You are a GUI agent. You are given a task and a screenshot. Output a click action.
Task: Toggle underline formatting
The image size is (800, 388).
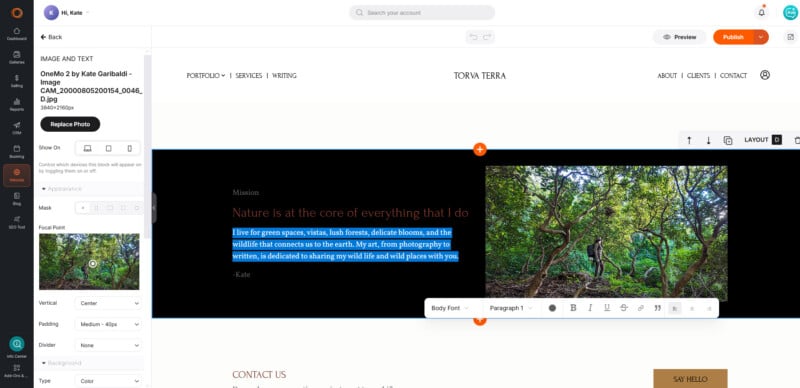point(607,308)
